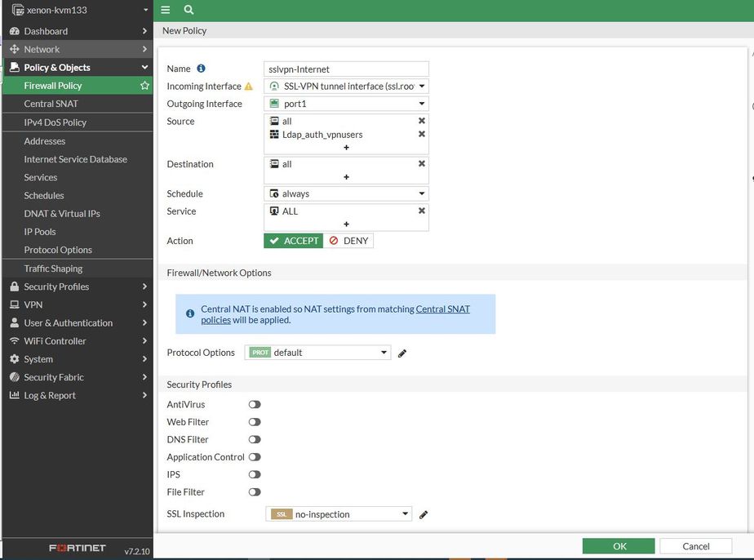Remove ALL entry from Service field
Screen dimensions: 754x560
click(x=422, y=211)
